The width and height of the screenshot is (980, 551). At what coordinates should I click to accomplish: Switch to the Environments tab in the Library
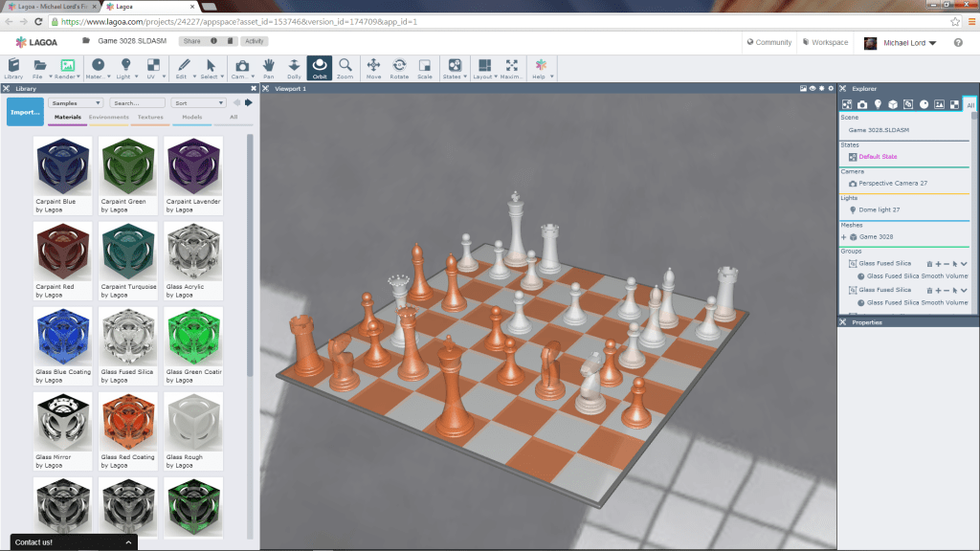click(111, 118)
